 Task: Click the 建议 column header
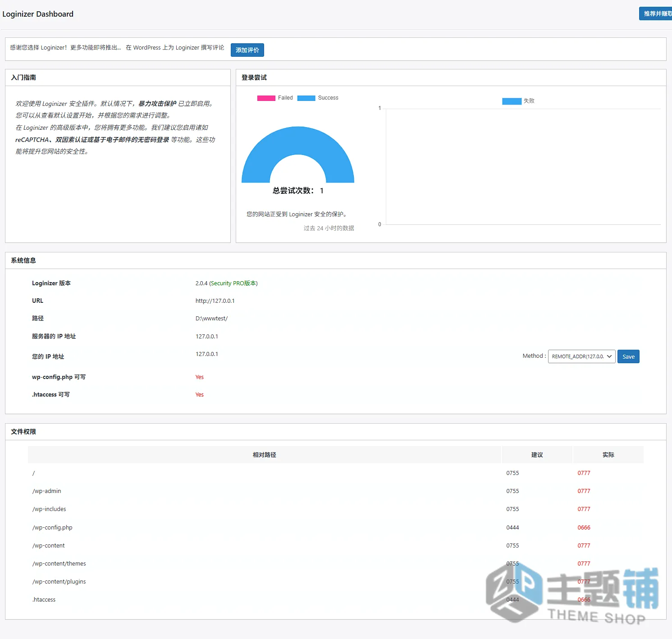pos(537,455)
